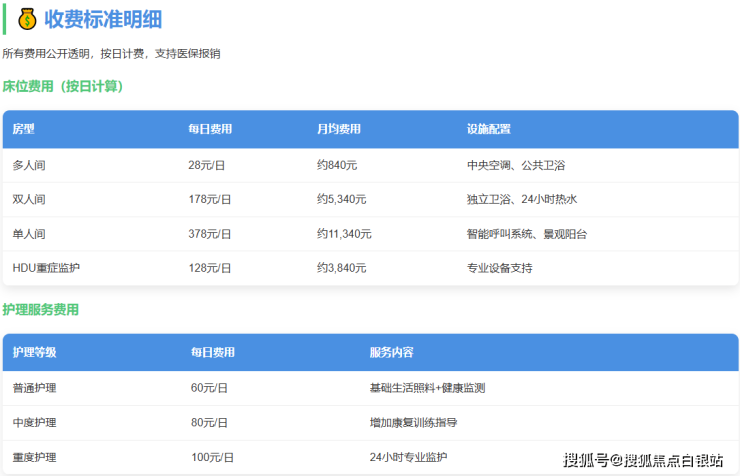Click the 设施配置 column header
Viewport: 740px width, 476px height.
pos(488,129)
